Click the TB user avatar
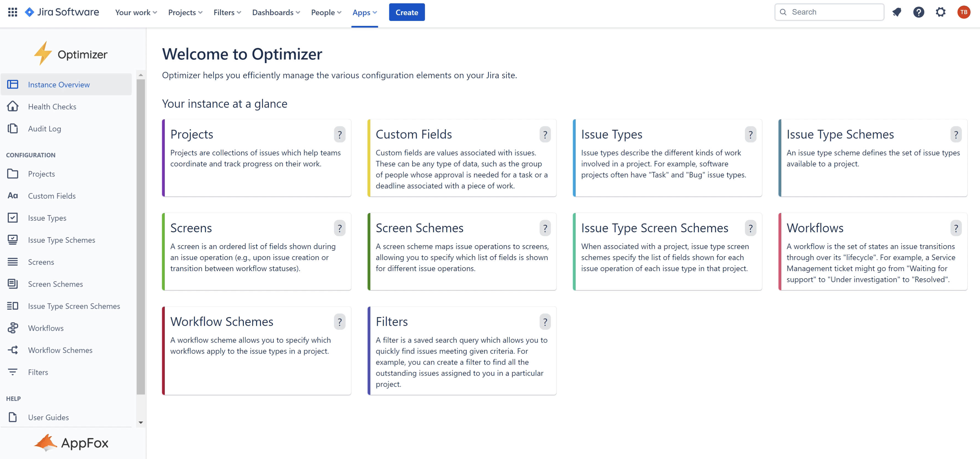The width and height of the screenshot is (980, 459). point(963,12)
